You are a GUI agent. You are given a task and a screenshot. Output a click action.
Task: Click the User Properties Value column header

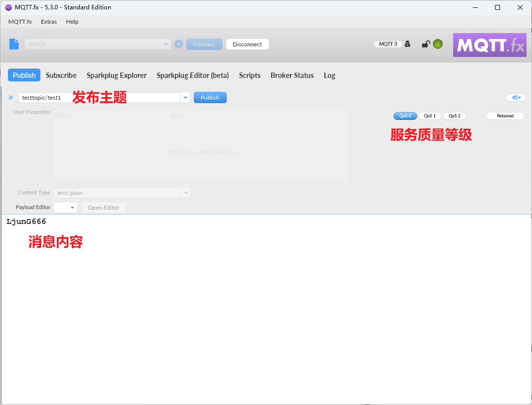(177, 115)
